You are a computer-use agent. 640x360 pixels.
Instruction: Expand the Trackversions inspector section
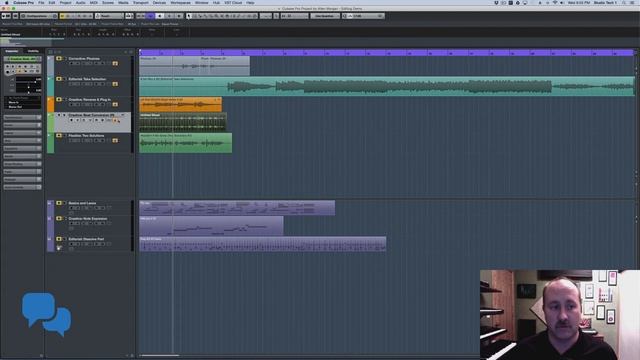point(22,118)
